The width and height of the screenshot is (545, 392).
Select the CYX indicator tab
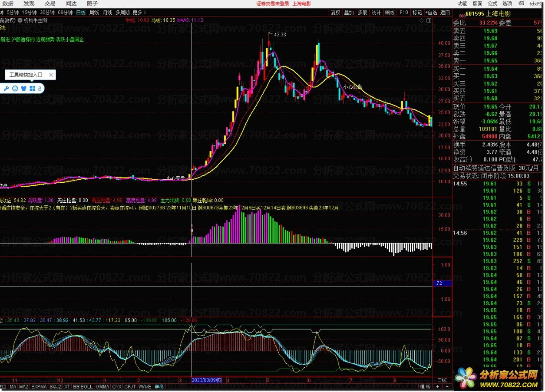point(117,386)
